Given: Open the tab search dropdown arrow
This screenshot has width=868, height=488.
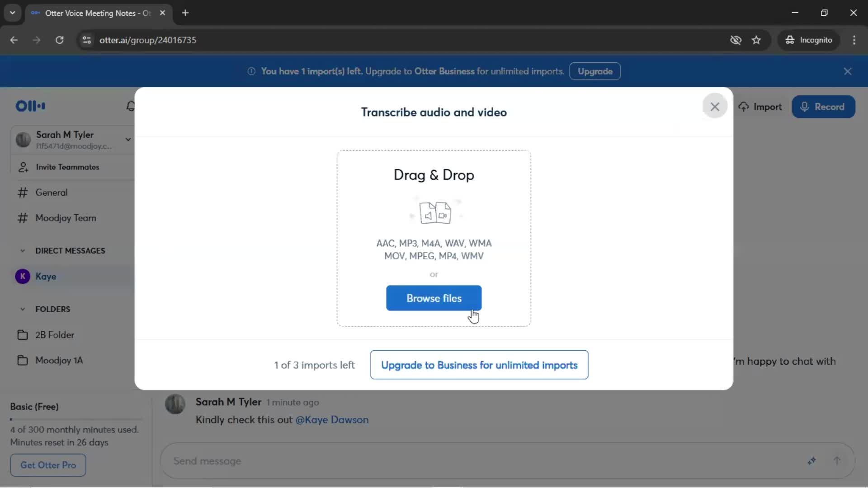Looking at the screenshot, I should pyautogui.click(x=13, y=13).
